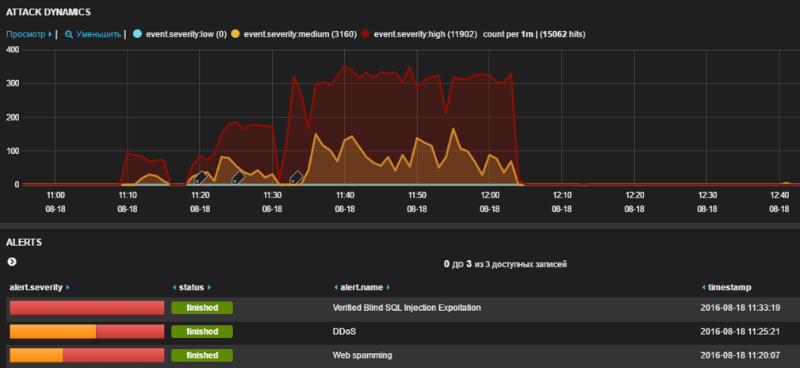Click right arrow next to status header
The image size is (800, 368).
209,288
